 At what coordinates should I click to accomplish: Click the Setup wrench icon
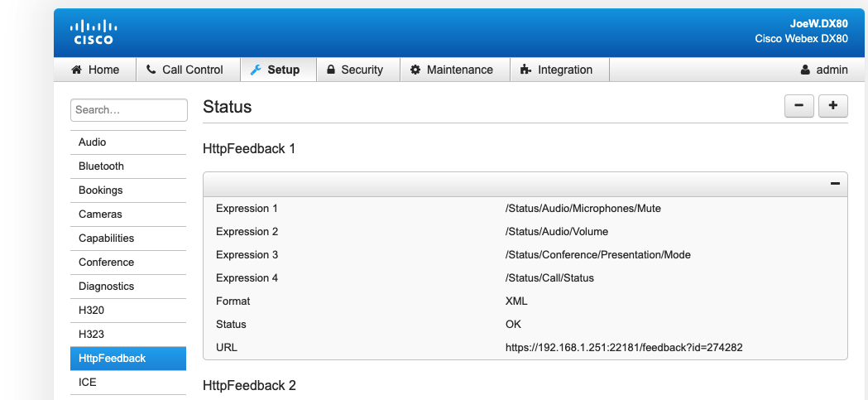255,70
